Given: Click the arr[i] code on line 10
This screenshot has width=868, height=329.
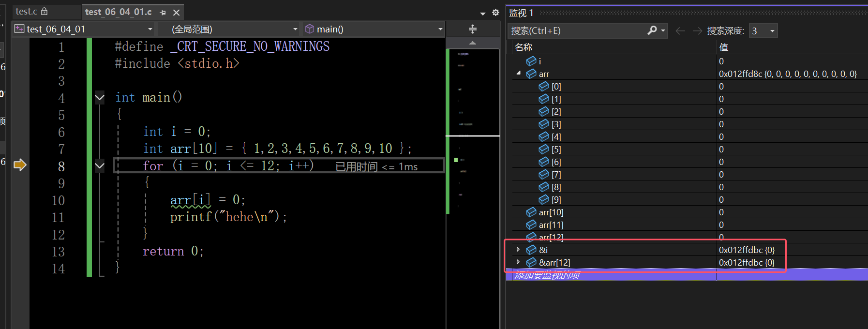Looking at the screenshot, I should (x=191, y=200).
